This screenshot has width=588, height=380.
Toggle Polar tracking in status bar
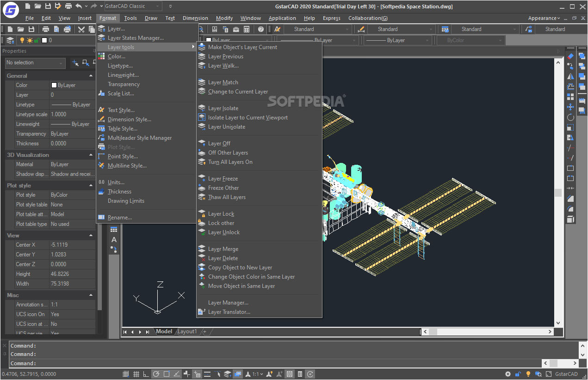coord(156,374)
